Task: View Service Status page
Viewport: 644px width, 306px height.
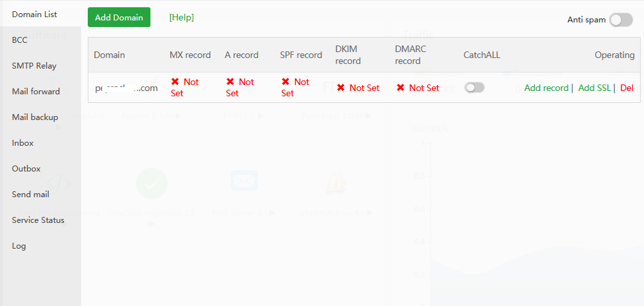Action: point(38,220)
